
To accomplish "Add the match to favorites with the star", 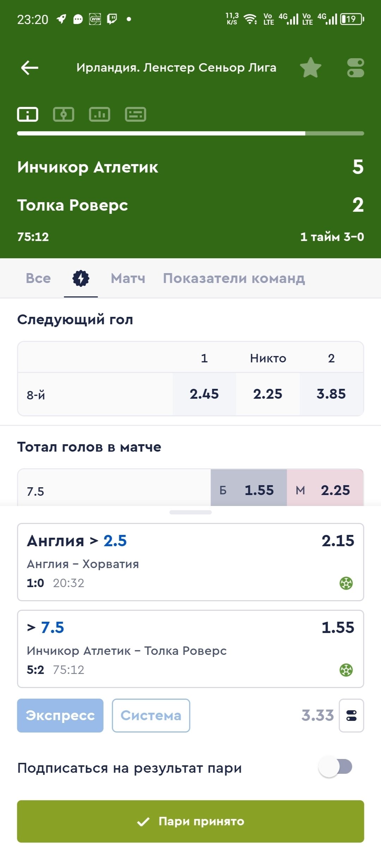I will [310, 67].
